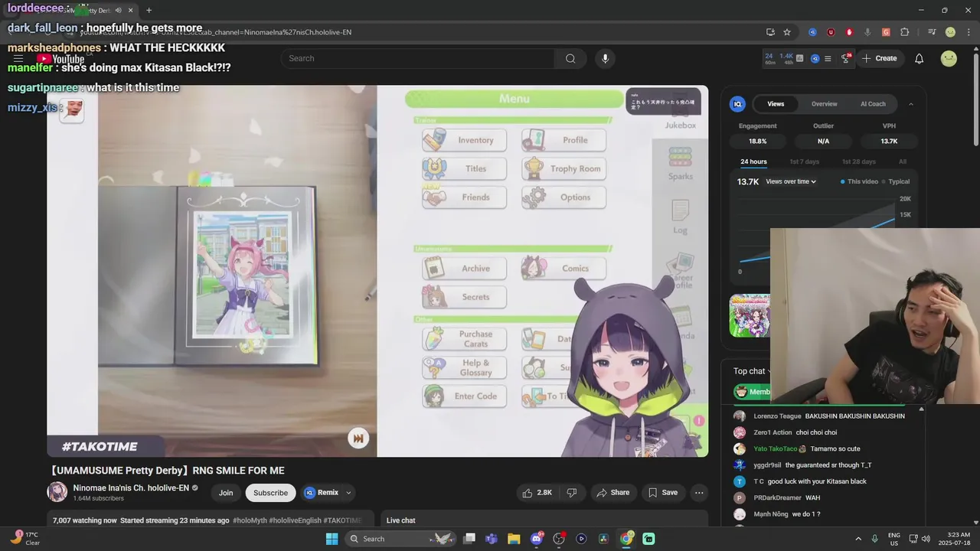Viewport: 980px width, 551px height.
Task: Click the Join channel button
Action: (226, 493)
